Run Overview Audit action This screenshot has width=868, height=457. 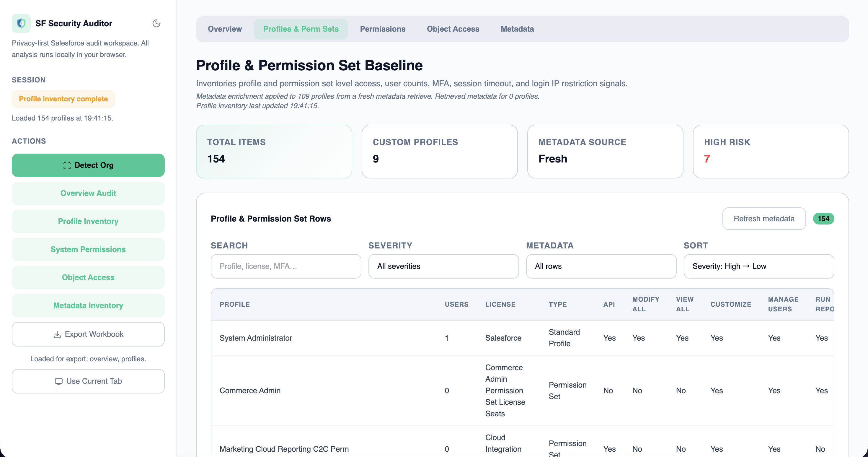88,193
